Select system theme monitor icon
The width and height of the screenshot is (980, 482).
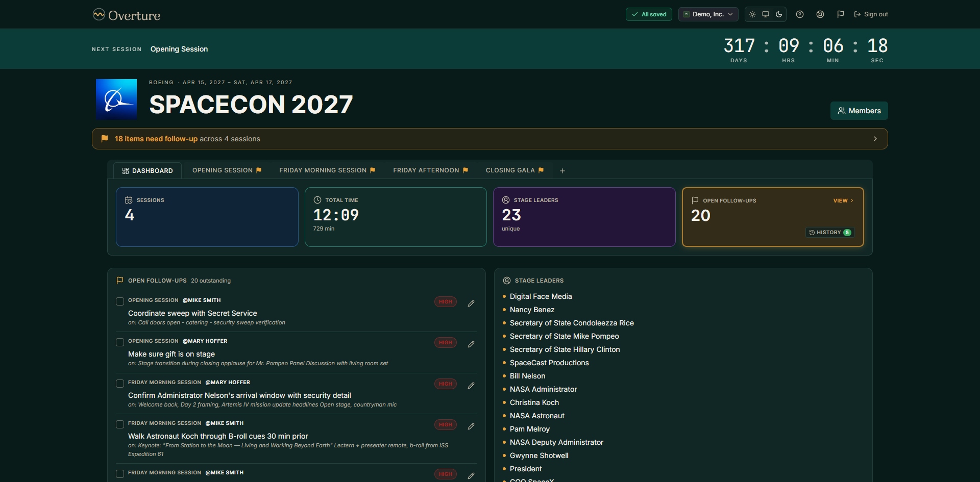coord(766,14)
